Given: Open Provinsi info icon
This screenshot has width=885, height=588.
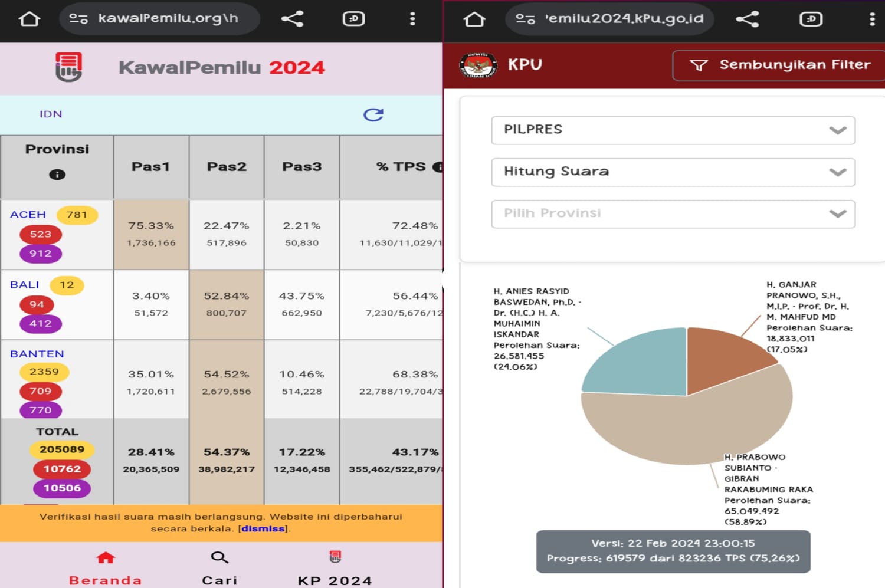Looking at the screenshot, I should pos(57,175).
